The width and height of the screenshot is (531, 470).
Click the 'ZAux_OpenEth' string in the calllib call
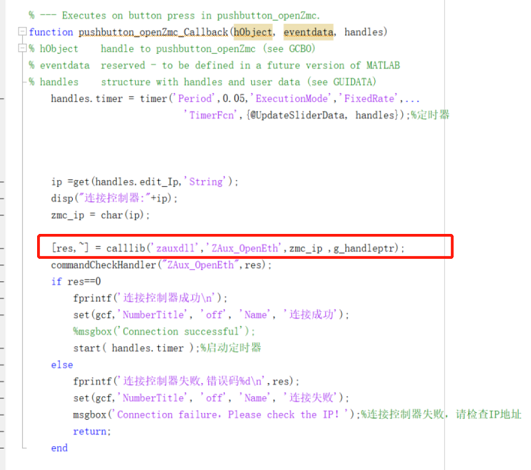[x=245, y=248]
